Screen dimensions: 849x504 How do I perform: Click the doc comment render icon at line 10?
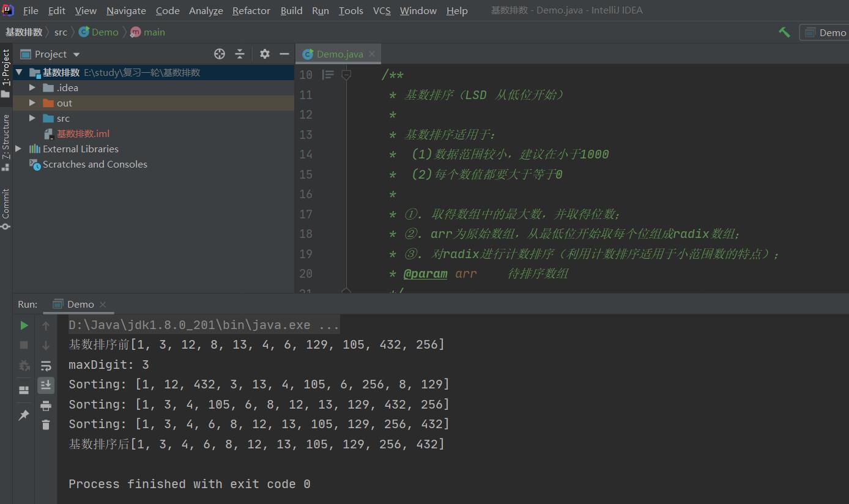328,75
